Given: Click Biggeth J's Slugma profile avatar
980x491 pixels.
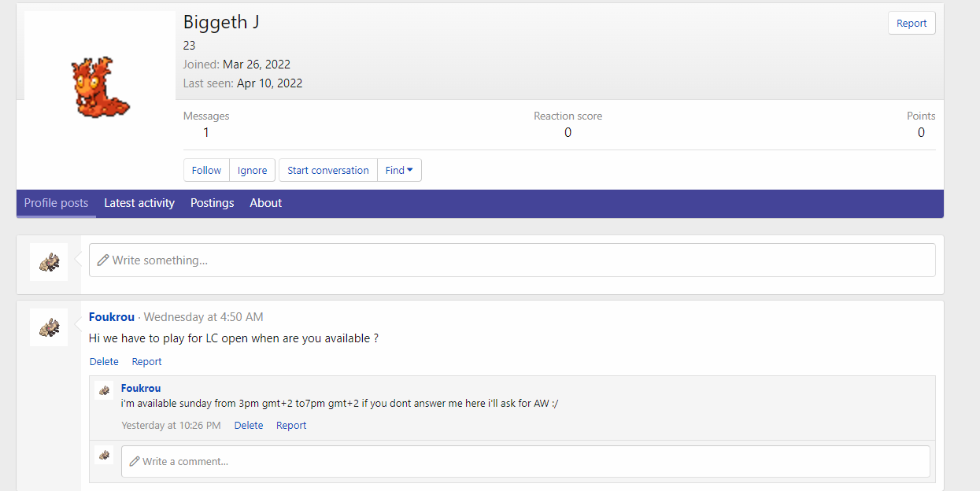Looking at the screenshot, I should 100,87.
